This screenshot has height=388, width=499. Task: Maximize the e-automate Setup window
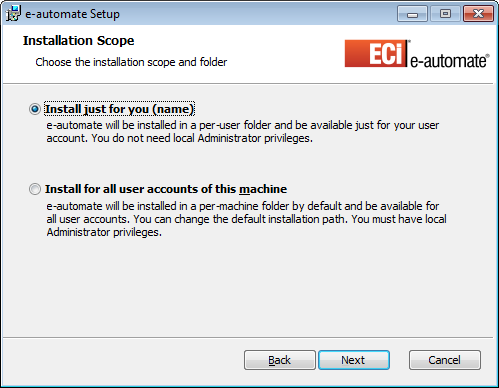pos(445,14)
